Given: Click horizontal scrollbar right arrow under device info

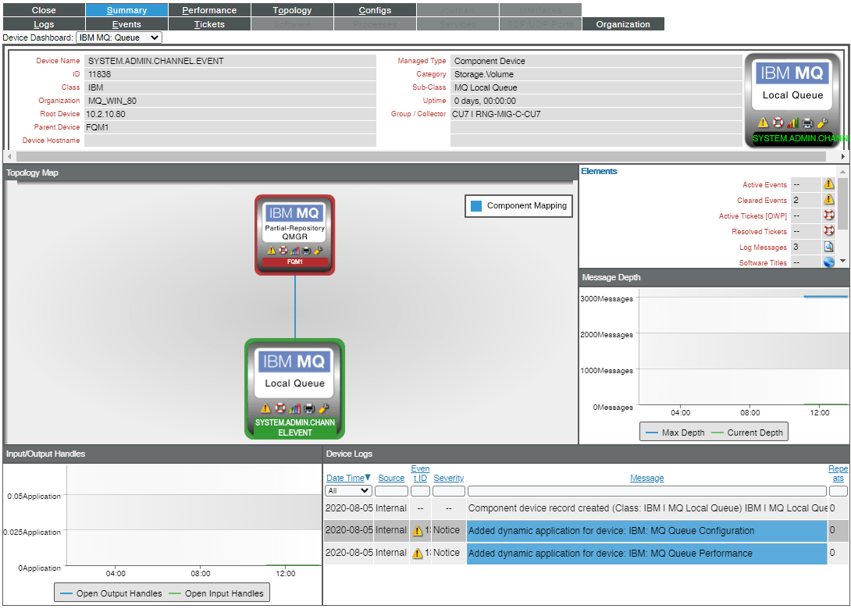Looking at the screenshot, I should point(843,156).
